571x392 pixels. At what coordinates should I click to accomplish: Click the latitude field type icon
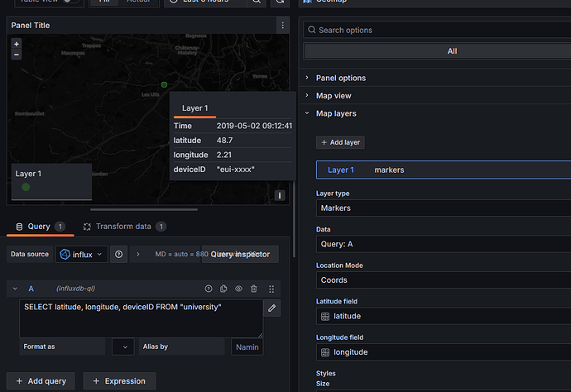tap(325, 316)
